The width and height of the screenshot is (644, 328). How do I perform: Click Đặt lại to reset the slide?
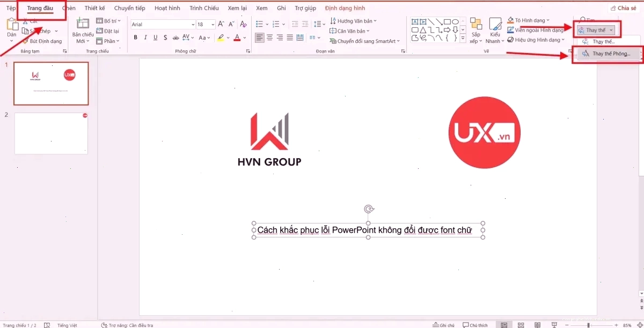point(108,31)
